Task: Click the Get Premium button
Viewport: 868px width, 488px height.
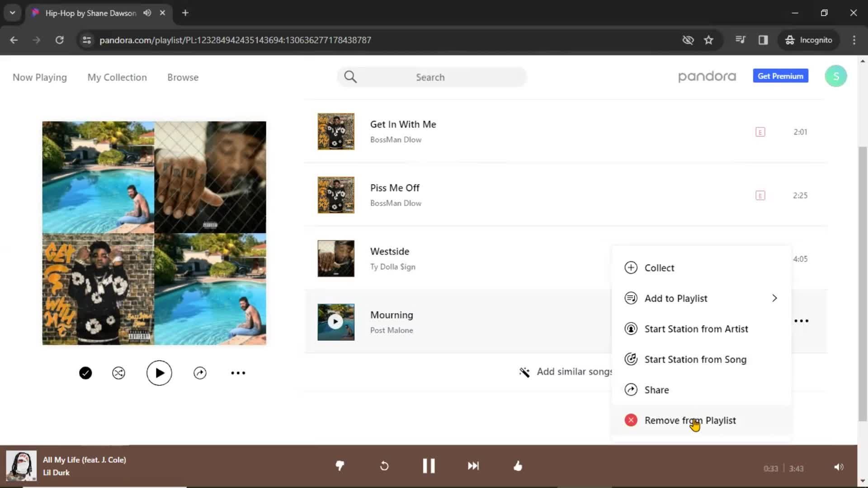Action: pos(780,76)
